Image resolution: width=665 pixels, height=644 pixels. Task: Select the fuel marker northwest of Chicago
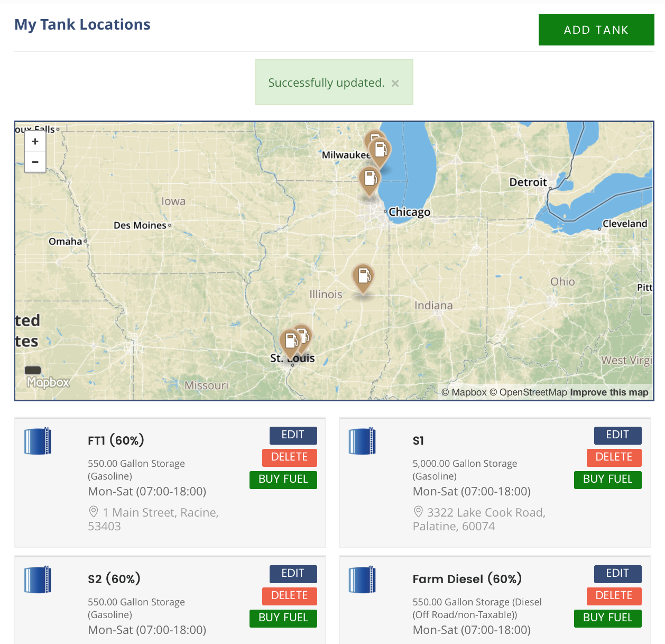370,179
